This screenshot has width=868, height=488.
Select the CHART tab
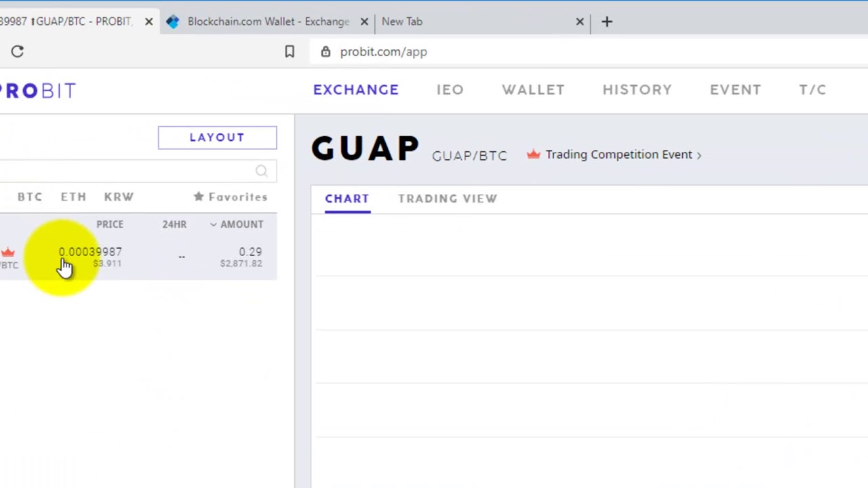(x=347, y=199)
